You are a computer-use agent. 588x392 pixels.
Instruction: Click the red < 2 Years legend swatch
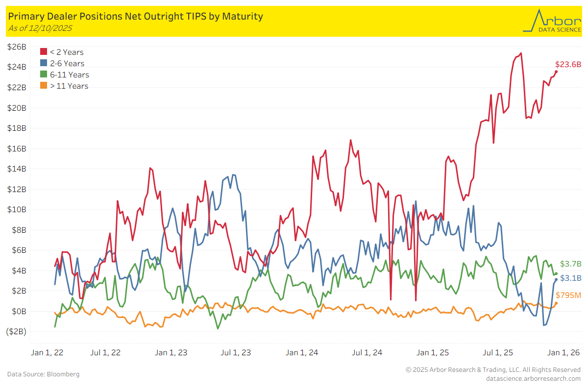[44, 52]
